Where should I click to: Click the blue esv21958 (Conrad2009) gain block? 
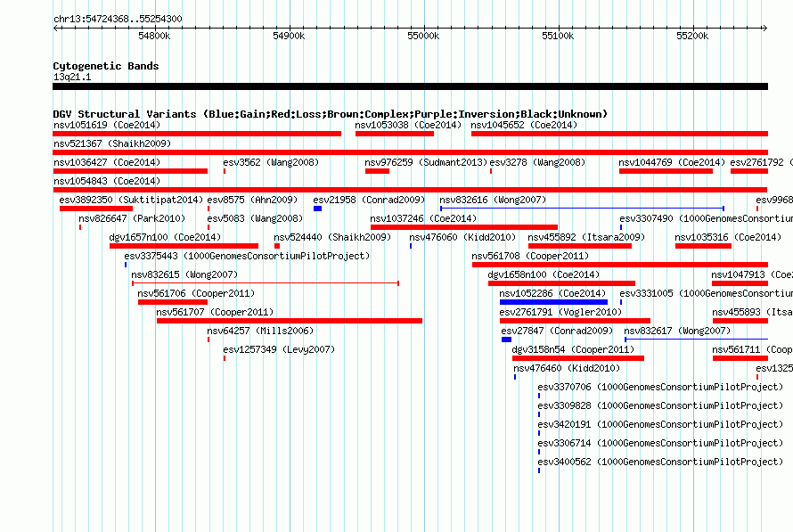[317, 209]
